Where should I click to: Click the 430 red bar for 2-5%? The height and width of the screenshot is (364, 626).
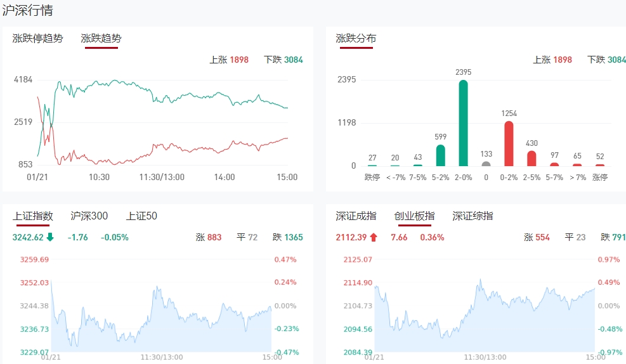[531, 159]
